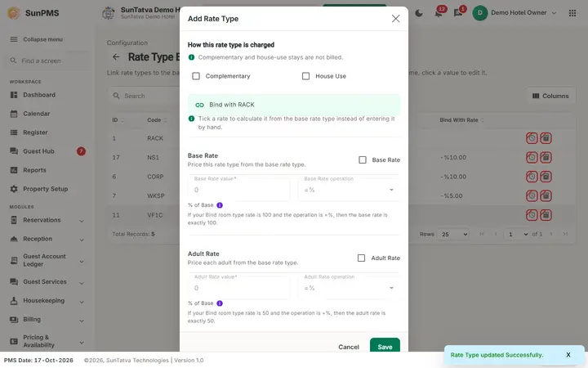Image resolution: width=588 pixels, height=368 pixels.
Task: Open the Columns chooser
Action: (x=550, y=96)
